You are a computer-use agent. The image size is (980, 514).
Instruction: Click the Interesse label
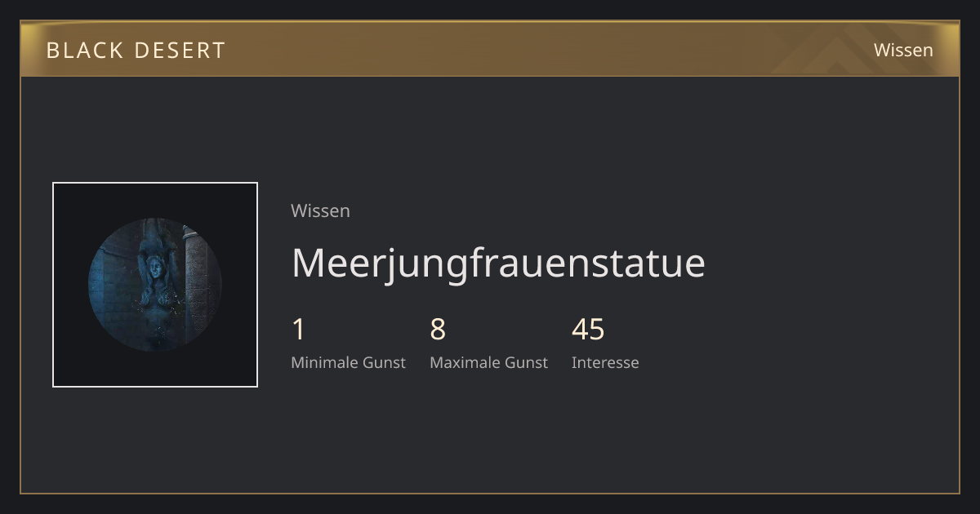point(605,362)
